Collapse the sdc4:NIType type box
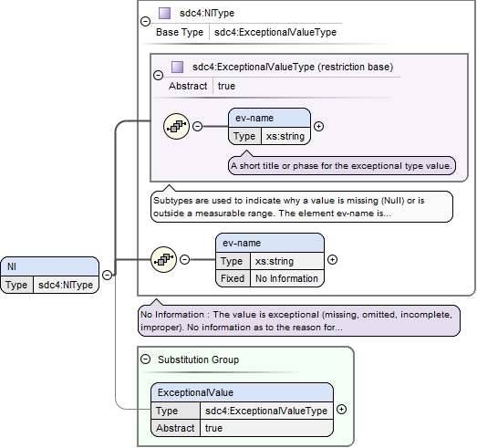The width and height of the screenshot is (477, 448). coord(145,22)
